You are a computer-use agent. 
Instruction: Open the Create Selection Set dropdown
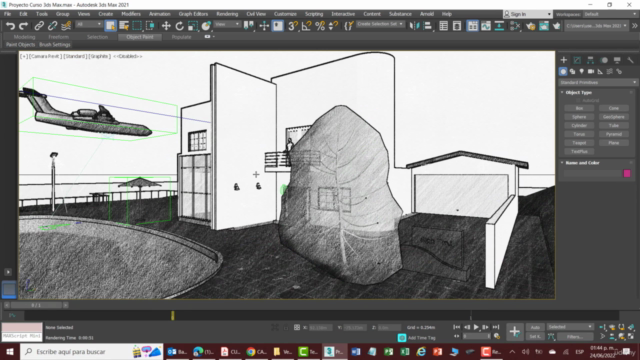point(380,24)
